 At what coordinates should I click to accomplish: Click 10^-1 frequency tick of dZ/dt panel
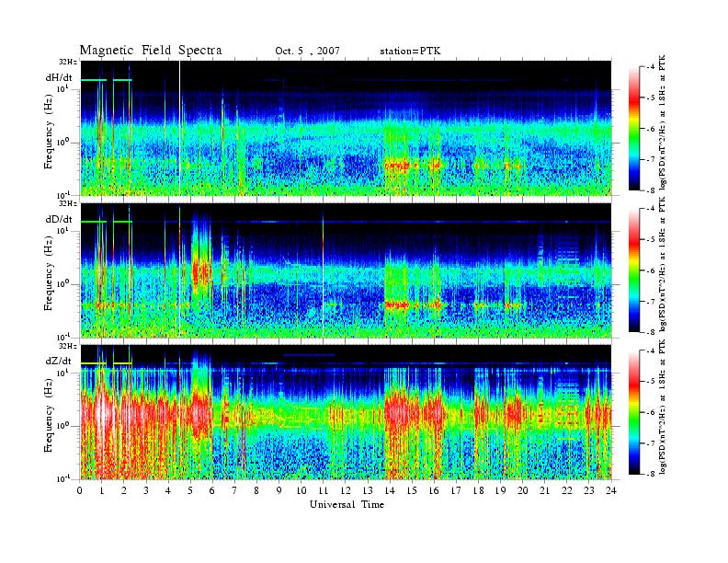(x=63, y=478)
